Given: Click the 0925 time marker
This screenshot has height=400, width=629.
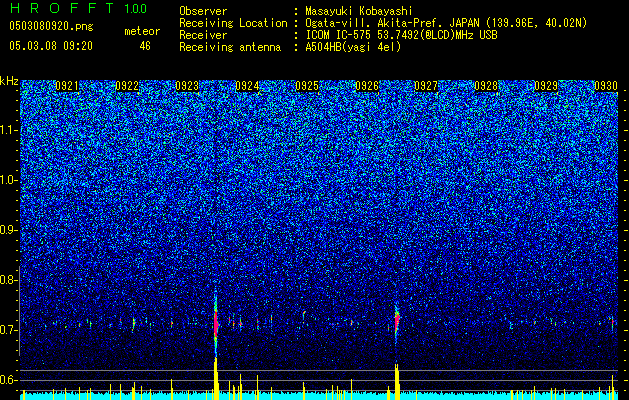Looking at the screenshot, I should tap(307, 86).
